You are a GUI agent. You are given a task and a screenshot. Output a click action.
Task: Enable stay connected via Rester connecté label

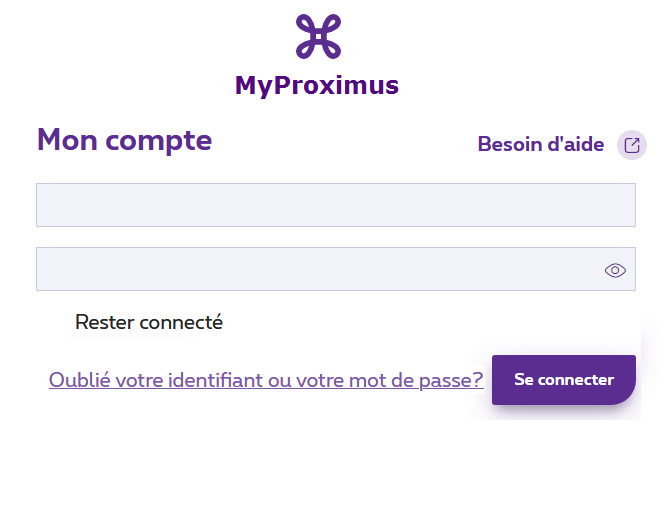[x=148, y=322]
